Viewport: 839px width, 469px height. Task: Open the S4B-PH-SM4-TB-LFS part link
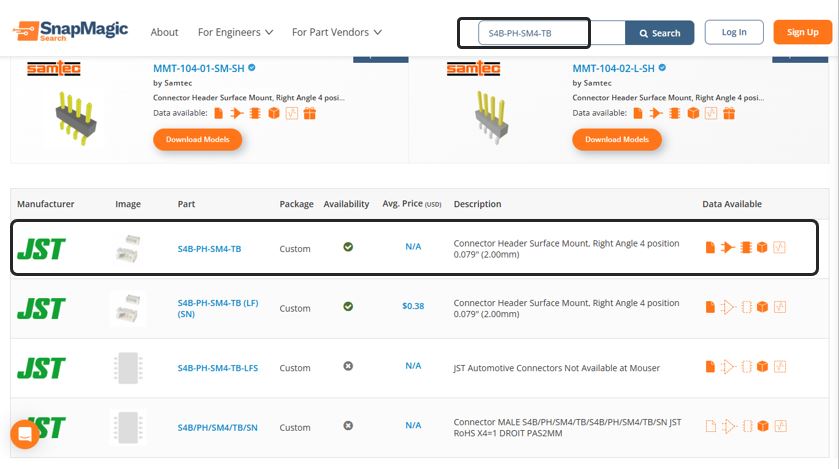(x=218, y=368)
